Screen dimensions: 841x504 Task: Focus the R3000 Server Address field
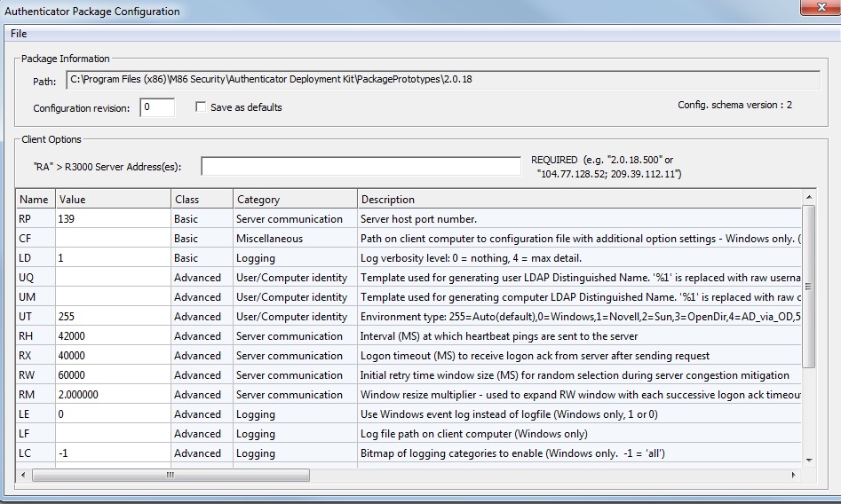coord(361,166)
